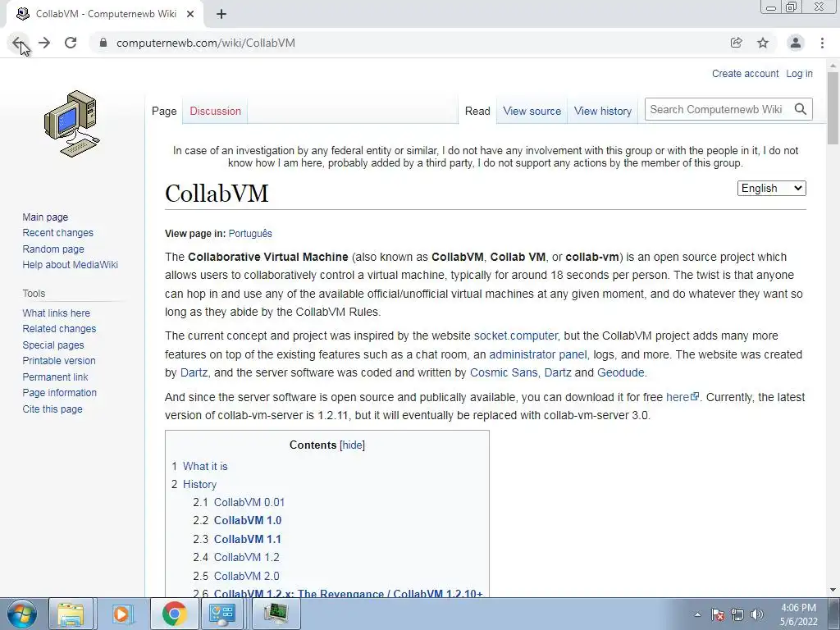Jump to contents entry 'What it is'
Screen dimensions: 840x630
(205, 467)
